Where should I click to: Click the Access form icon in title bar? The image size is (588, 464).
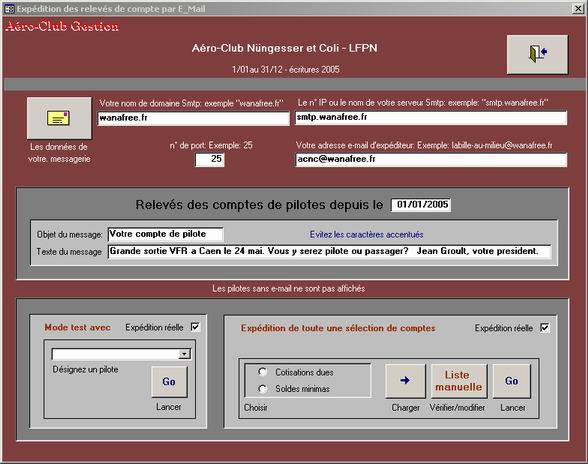pos(10,9)
